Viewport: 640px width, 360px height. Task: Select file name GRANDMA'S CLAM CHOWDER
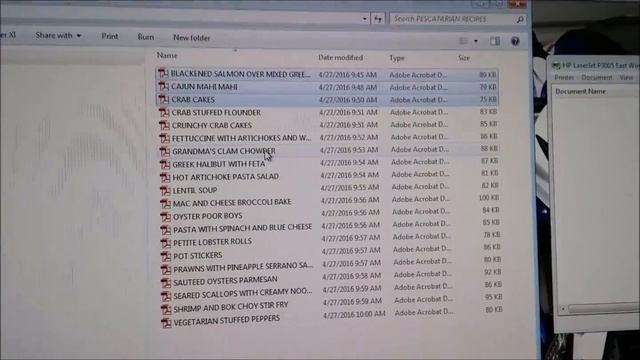[x=224, y=151]
